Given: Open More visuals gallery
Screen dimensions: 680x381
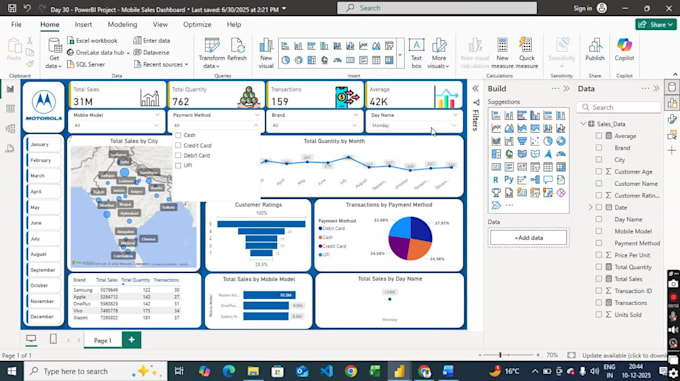Looking at the screenshot, I should [438, 53].
